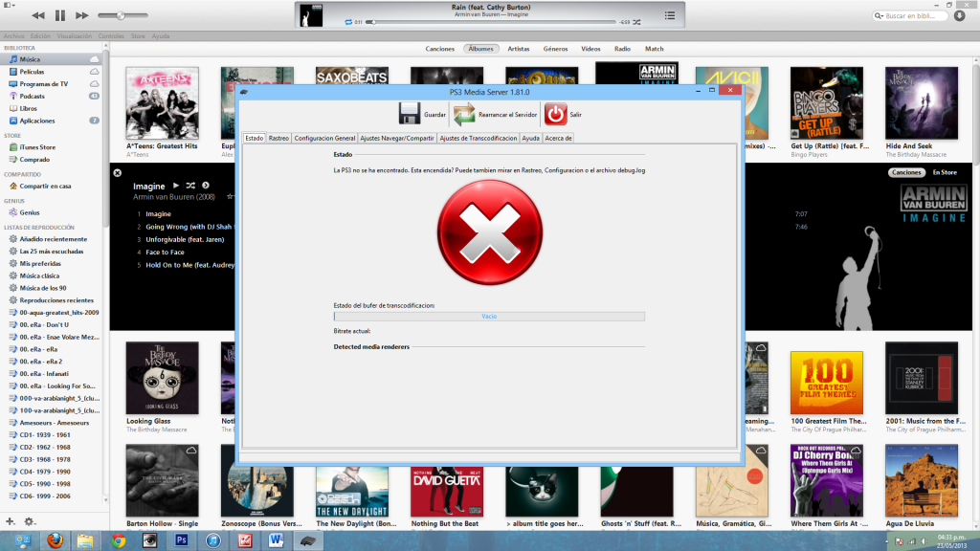Viewport: 980px width, 551px height.
Task: Toggle repeat in the iTunes player
Action: pos(348,22)
